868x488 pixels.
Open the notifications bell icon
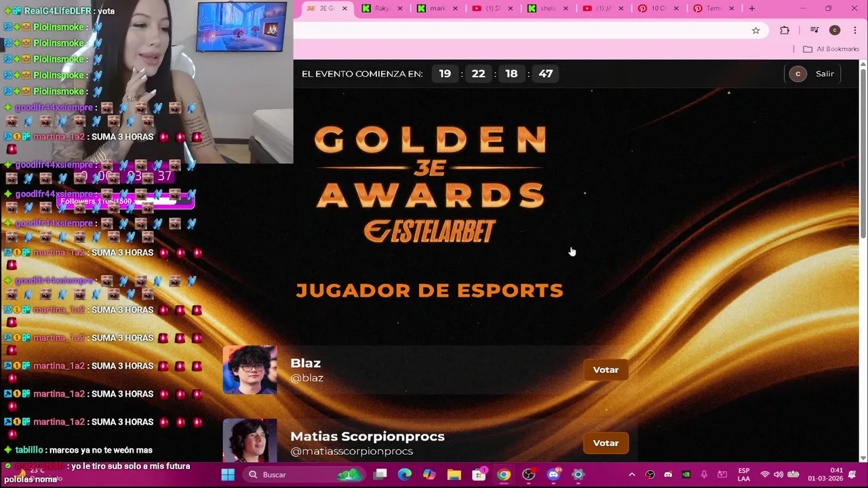click(x=852, y=474)
